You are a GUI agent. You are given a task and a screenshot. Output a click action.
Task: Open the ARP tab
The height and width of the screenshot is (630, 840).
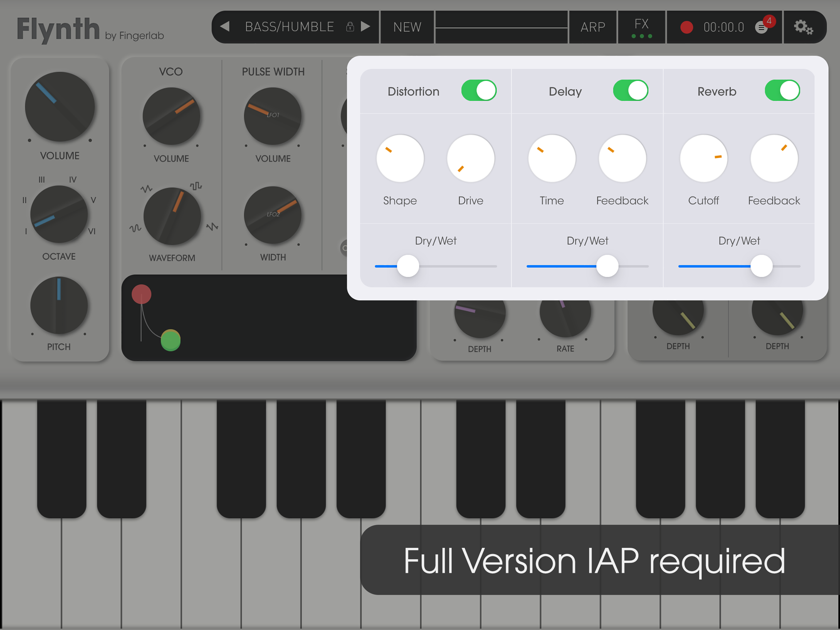(x=592, y=27)
